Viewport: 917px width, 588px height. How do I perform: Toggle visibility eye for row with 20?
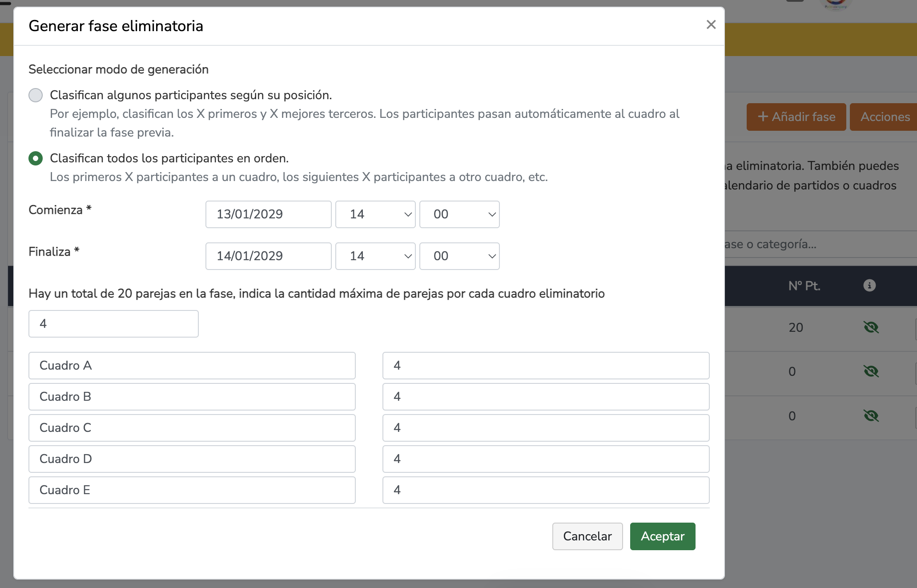pyautogui.click(x=871, y=327)
